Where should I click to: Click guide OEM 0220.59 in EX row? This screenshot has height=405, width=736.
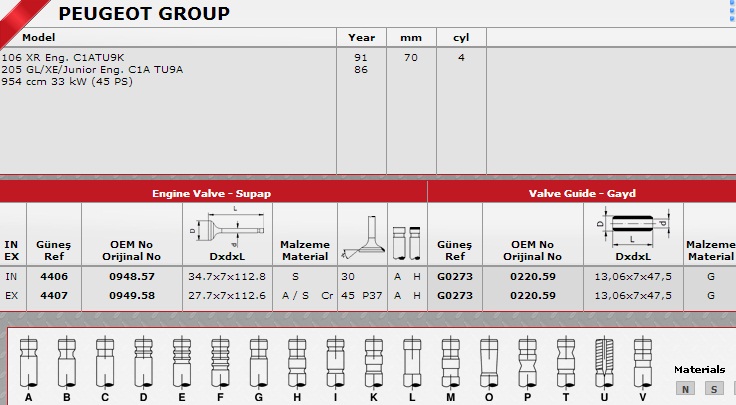[533, 296]
